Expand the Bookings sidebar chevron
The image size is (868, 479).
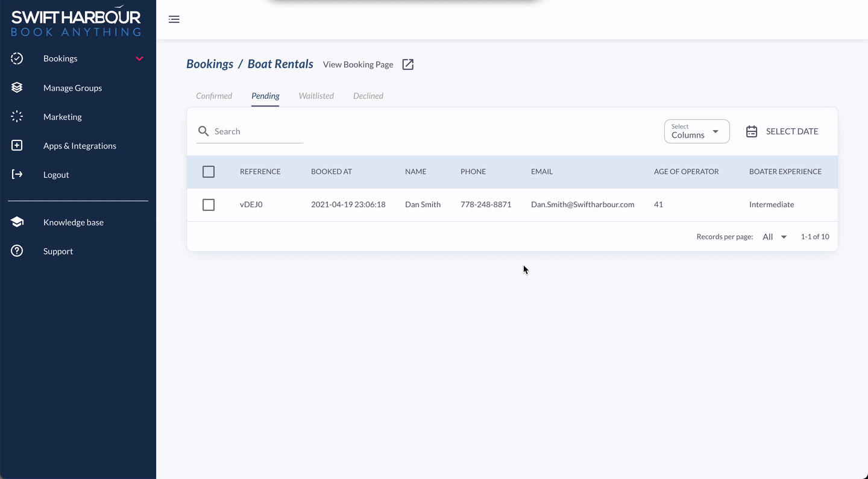point(139,58)
